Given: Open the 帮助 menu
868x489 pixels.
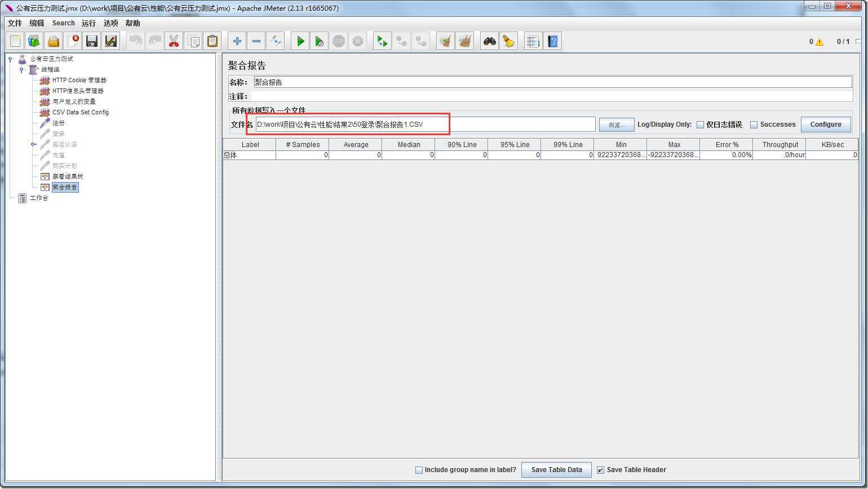Looking at the screenshot, I should pyautogui.click(x=133, y=23).
